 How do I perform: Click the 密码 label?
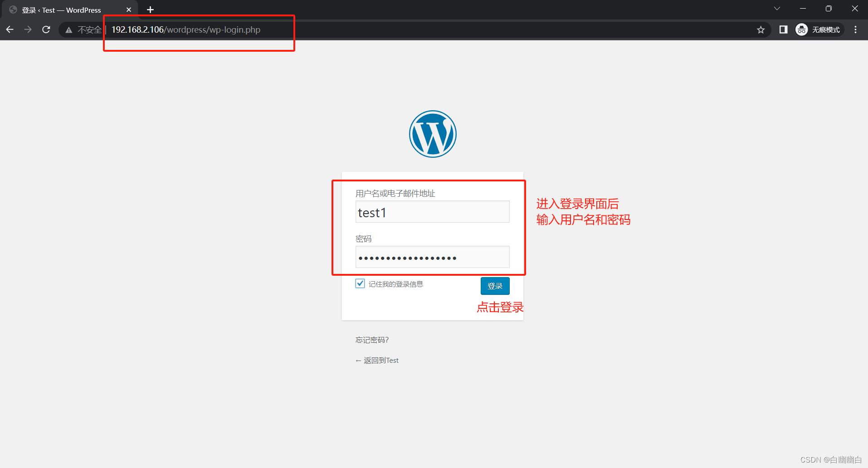click(364, 239)
